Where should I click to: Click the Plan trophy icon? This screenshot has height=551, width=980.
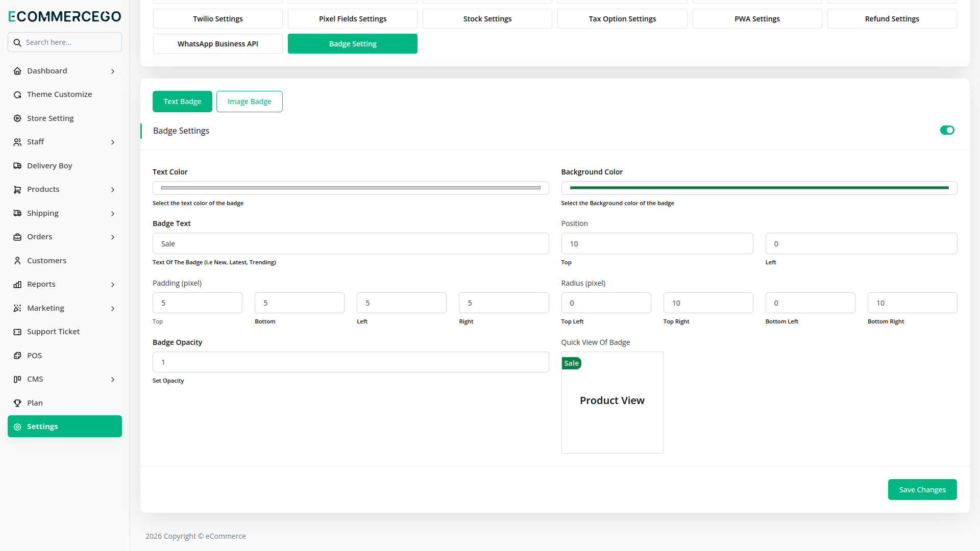point(17,403)
